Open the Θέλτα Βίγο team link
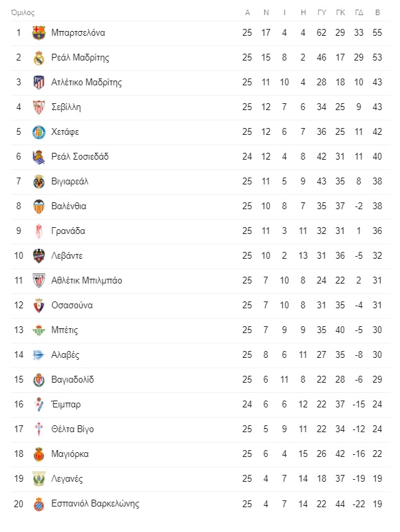 (x=72, y=429)
